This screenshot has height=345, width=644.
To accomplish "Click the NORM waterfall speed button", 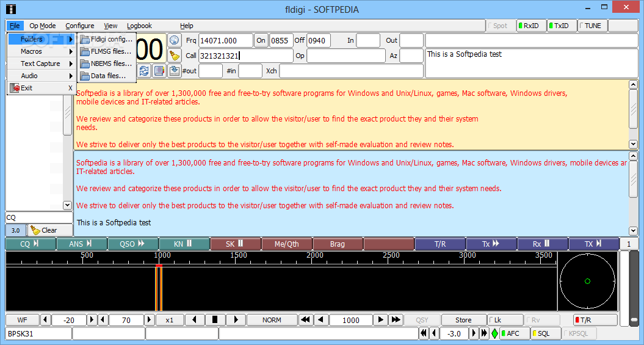I will (x=272, y=319).
